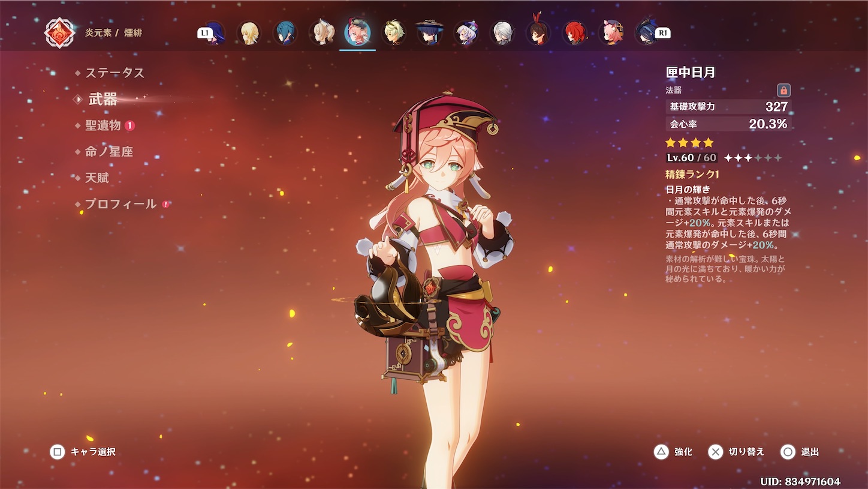The height and width of the screenshot is (489, 868).
Task: Click the キャラ選択 button
Action: (83, 452)
